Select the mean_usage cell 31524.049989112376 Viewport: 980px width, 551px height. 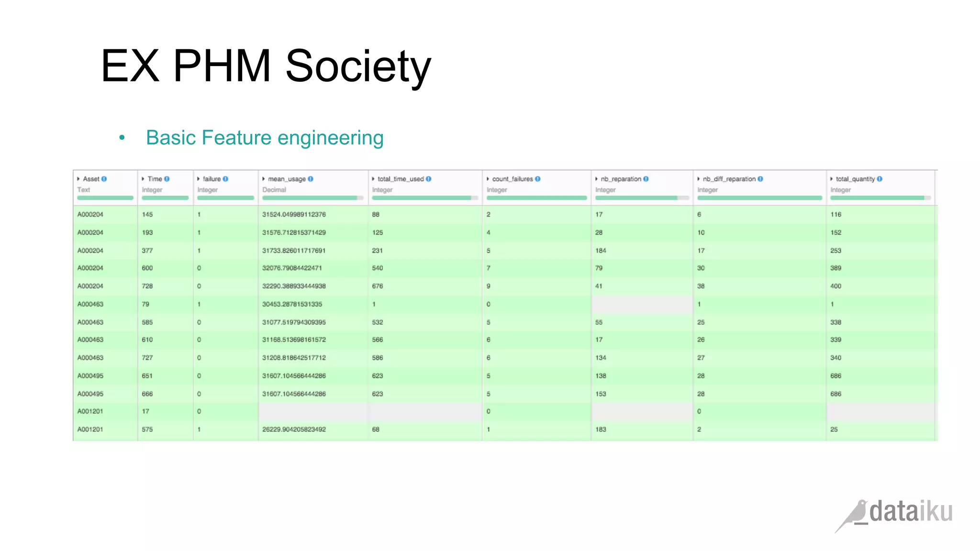point(313,214)
